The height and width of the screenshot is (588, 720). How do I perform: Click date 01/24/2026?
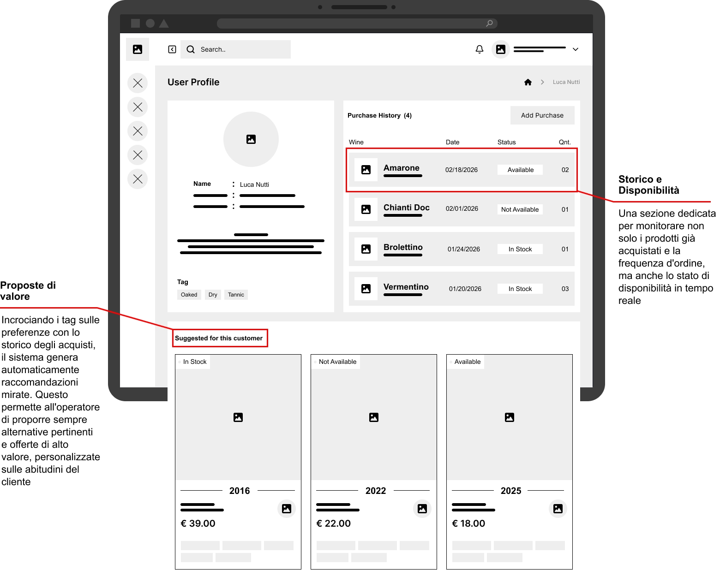[x=464, y=249]
